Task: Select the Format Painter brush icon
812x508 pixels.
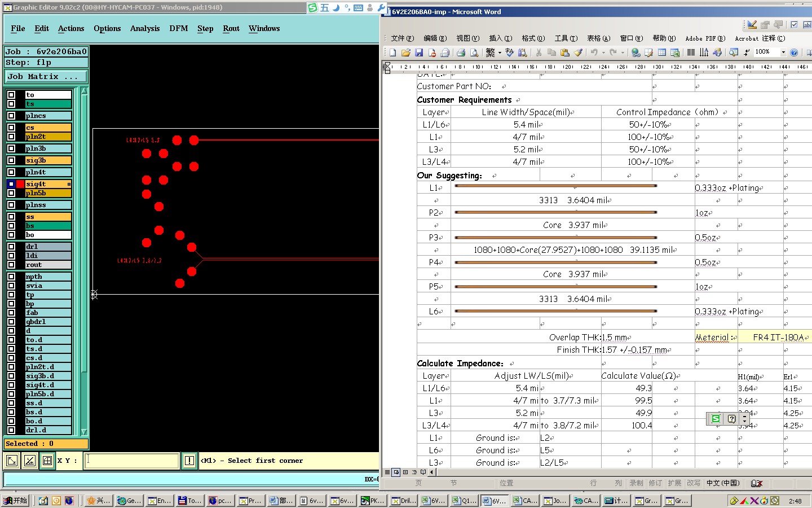Action: pyautogui.click(x=578, y=52)
